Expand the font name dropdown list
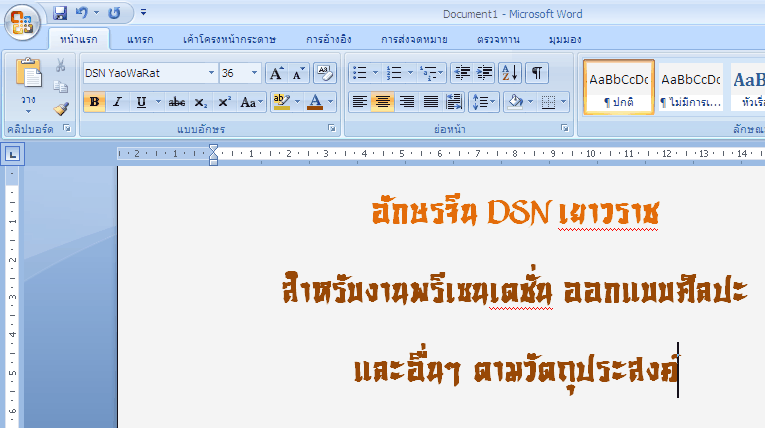This screenshot has width=765, height=428. (x=211, y=73)
